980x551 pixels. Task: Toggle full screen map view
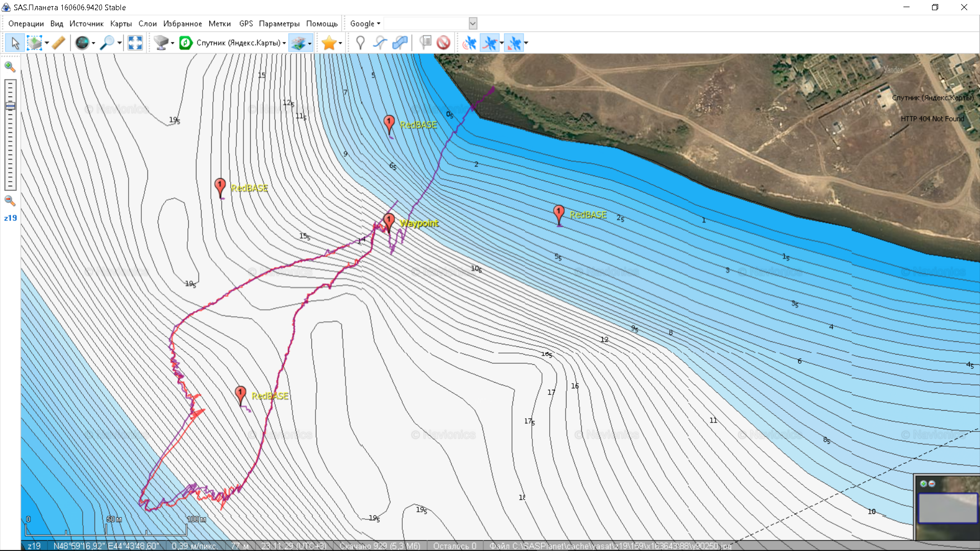135,43
